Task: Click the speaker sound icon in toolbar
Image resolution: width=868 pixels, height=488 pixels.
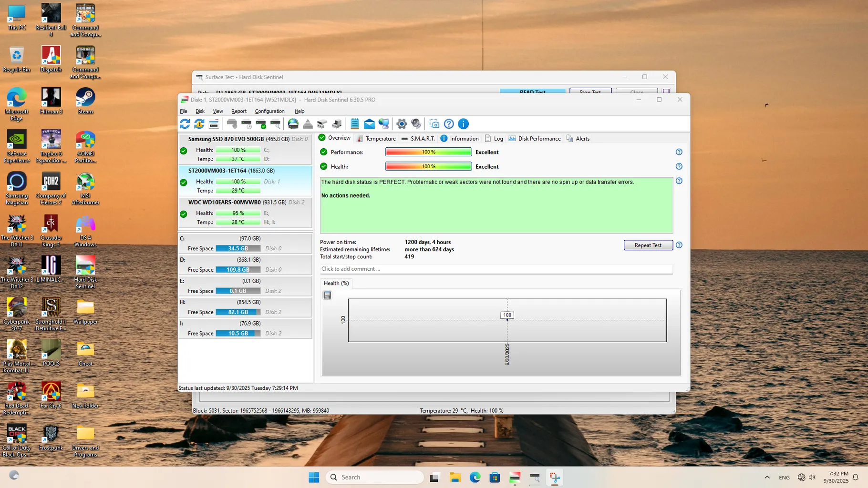Action: point(416,124)
